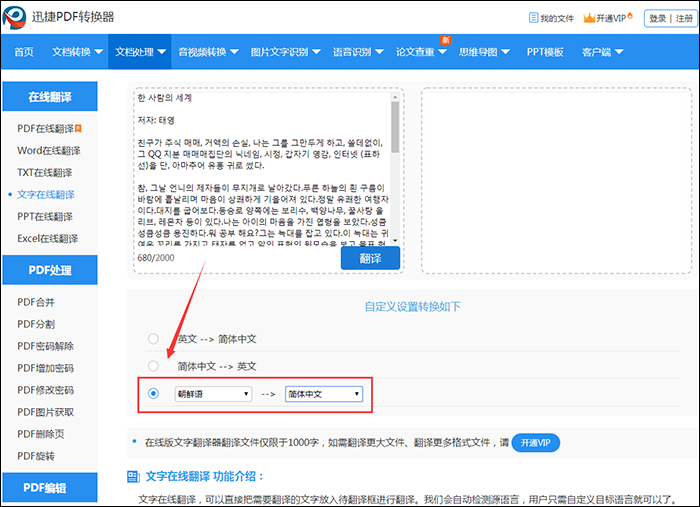700x507 pixels.
Task: Open PPT在线翻译 in the sidebar
Action: [45, 216]
